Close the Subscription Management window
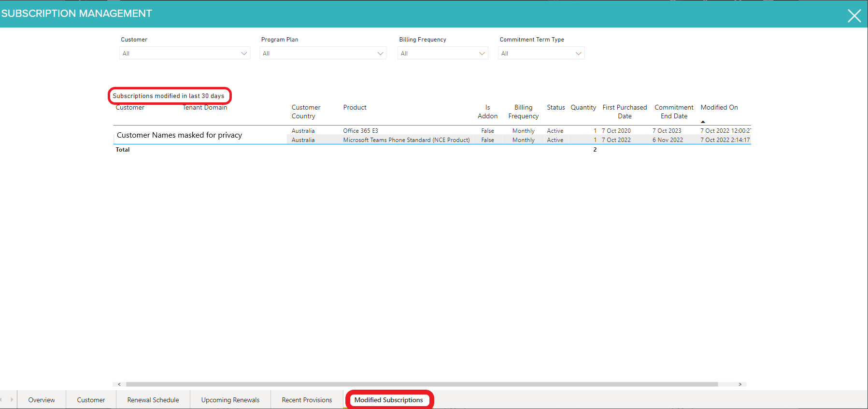The width and height of the screenshot is (868, 409). pyautogui.click(x=854, y=16)
